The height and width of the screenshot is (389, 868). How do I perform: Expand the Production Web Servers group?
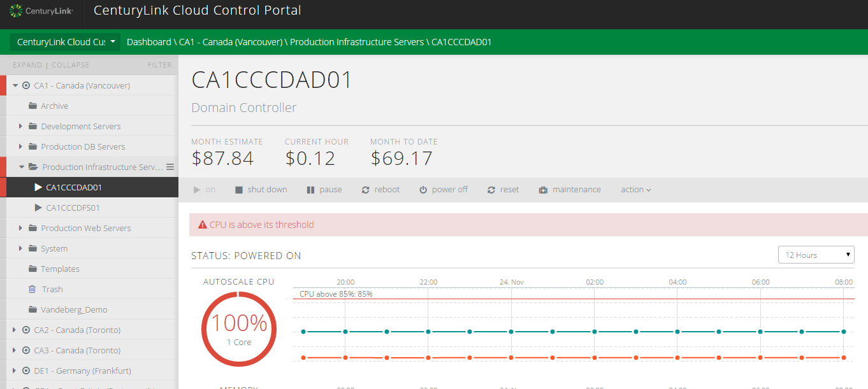pos(21,228)
